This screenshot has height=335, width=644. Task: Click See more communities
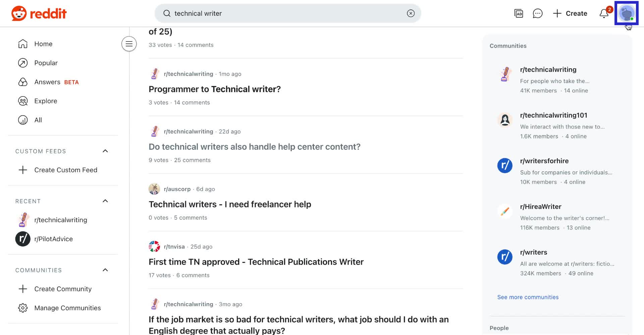point(528,297)
